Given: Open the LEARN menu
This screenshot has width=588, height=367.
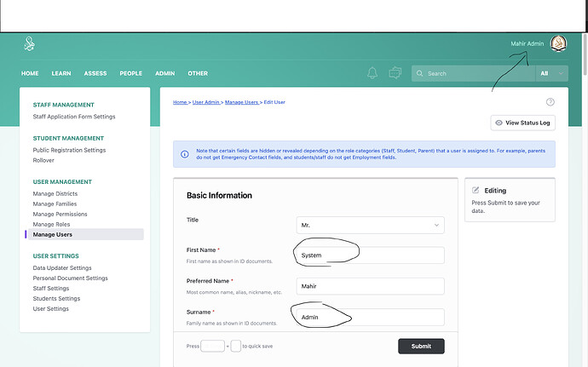Looking at the screenshot, I should point(61,74).
